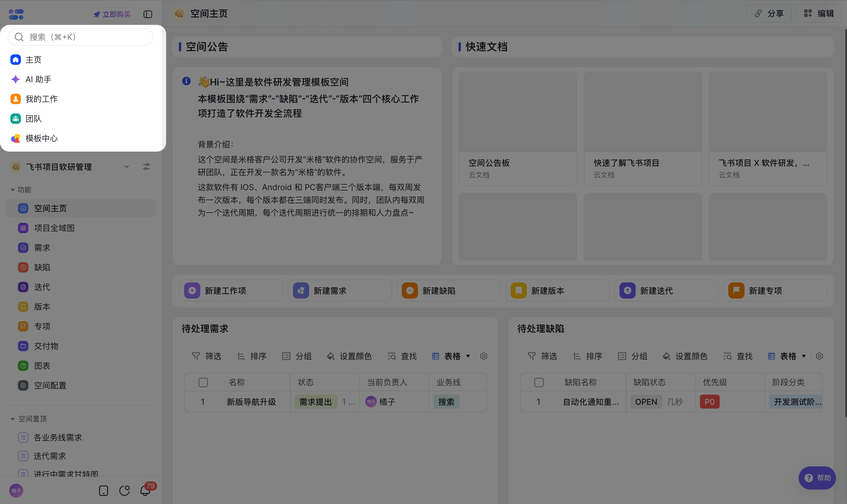
Task: Open 设置颜色 in 待处理需求
Action: click(349, 356)
